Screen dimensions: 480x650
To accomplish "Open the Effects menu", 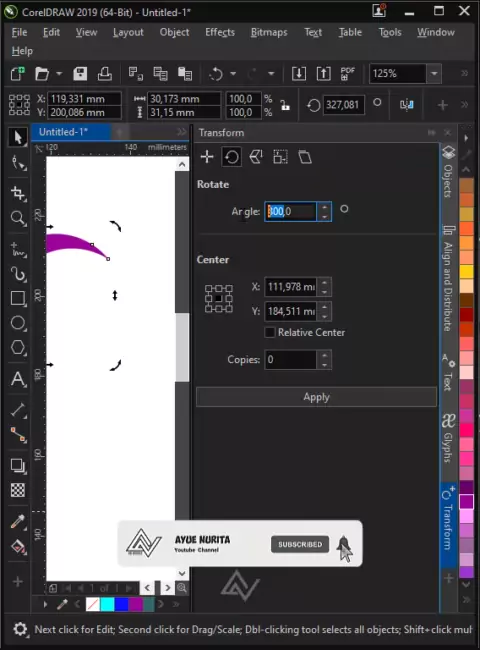I will 220,32.
